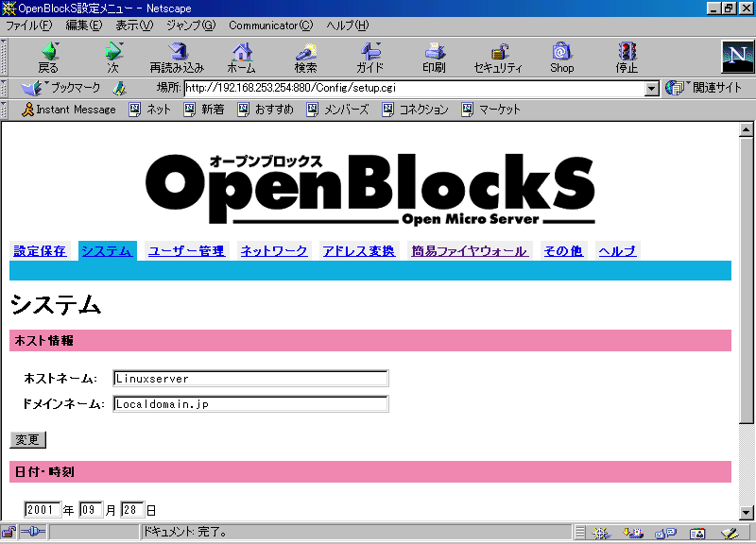Go to 簡易ファイヤウォール tab link
The width and height of the screenshot is (756, 544).
pos(469,251)
